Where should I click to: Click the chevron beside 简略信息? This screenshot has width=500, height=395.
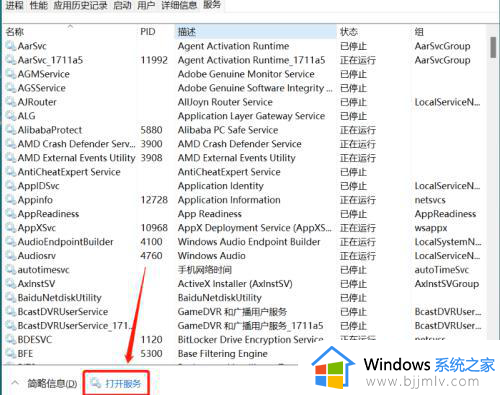(15, 383)
